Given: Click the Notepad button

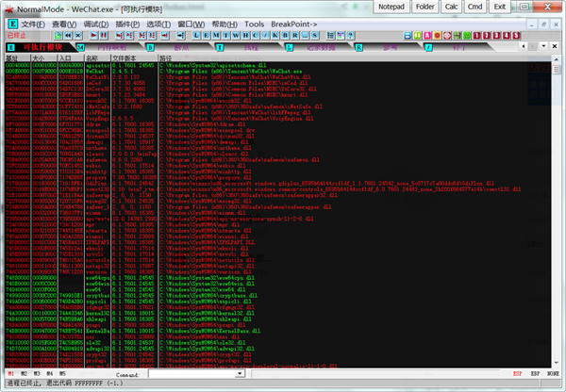Looking at the screenshot, I should 391,7.
